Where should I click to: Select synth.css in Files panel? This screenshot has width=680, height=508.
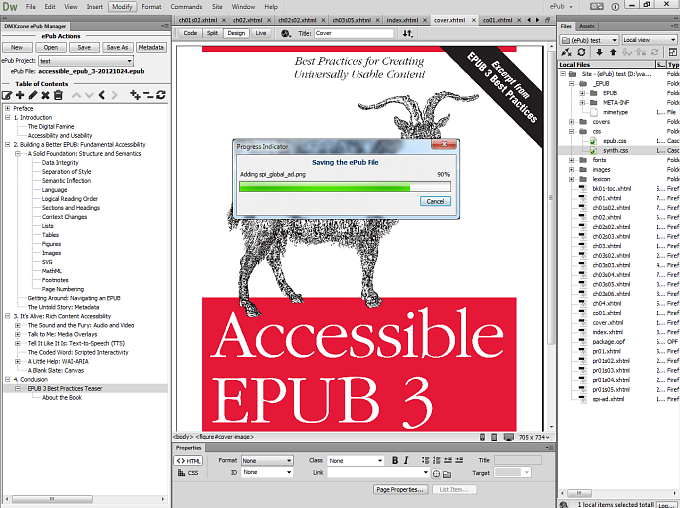615,151
